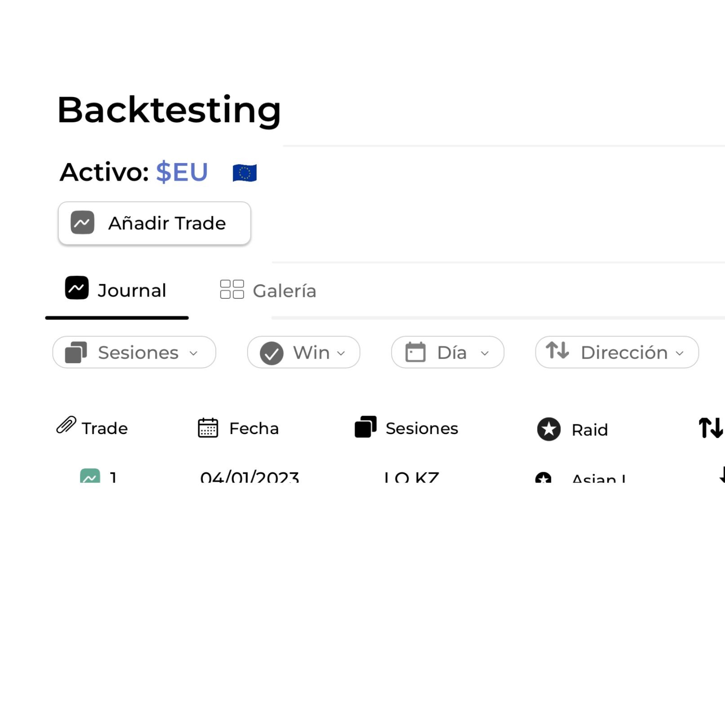Click the European Union flag icon
The image size is (725, 728).
coord(245,173)
